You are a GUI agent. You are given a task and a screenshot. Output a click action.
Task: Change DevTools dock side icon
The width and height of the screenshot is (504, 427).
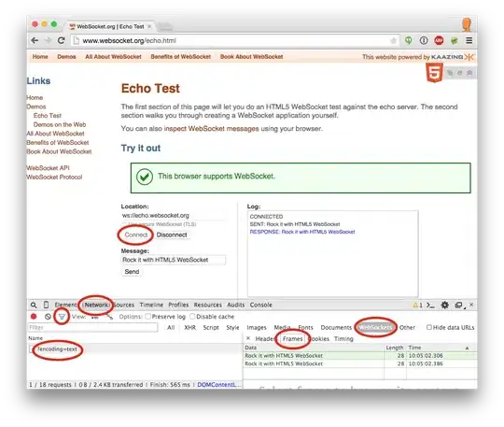459,305
